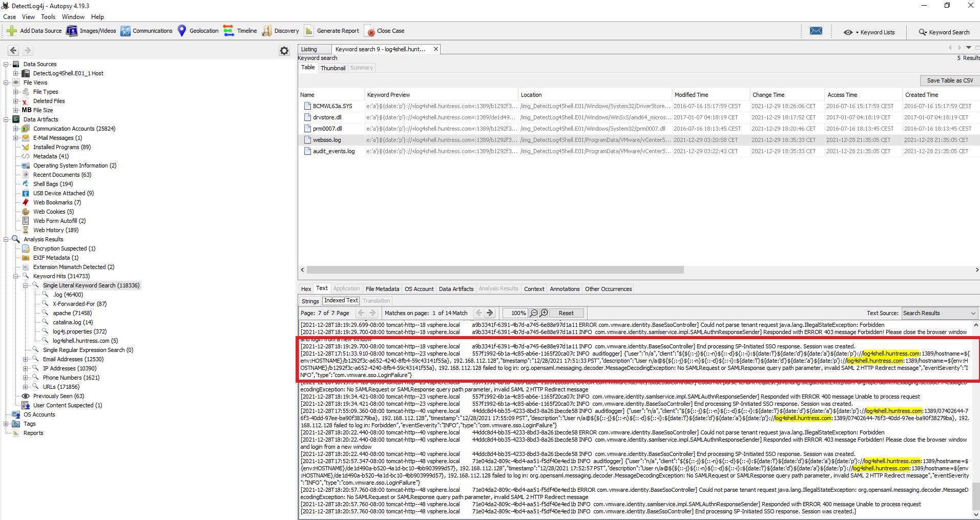Open the envelope messages icon in toolbar
The image size is (980, 520).
click(816, 31)
